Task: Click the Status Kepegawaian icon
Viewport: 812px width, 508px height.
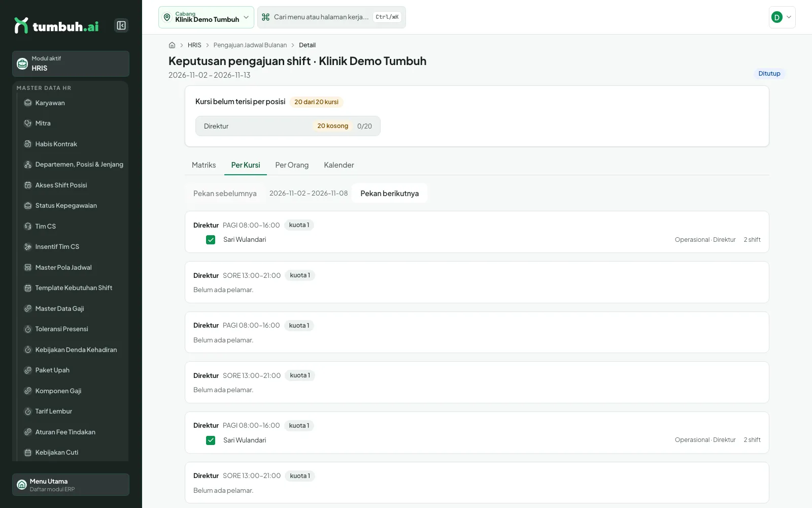Action: (28, 206)
